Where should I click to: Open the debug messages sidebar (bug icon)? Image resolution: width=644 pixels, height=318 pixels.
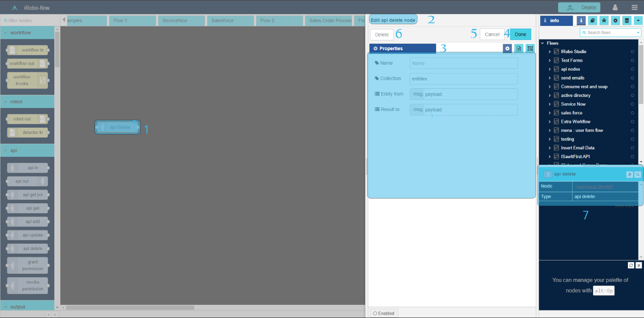[604, 20]
